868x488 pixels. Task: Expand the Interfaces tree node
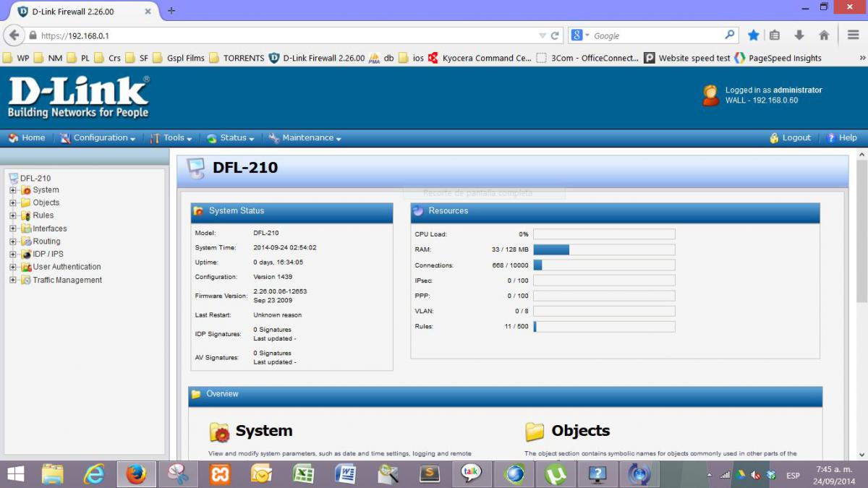(13, 228)
